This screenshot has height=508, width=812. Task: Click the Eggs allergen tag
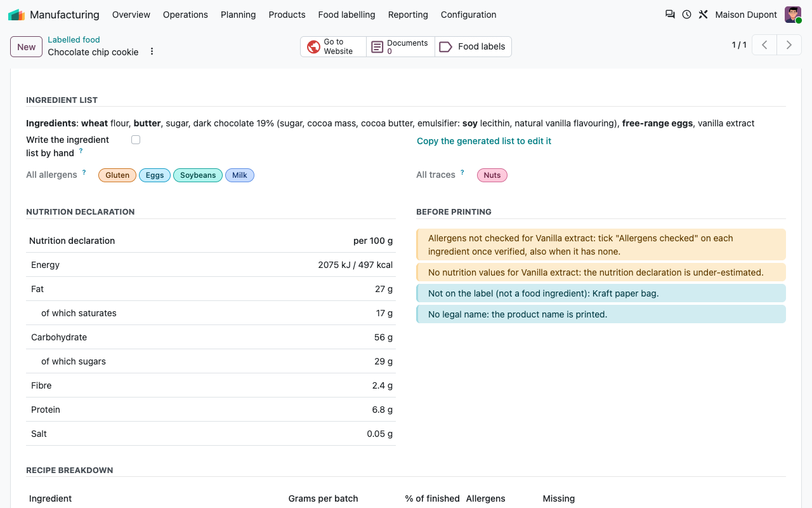point(155,175)
